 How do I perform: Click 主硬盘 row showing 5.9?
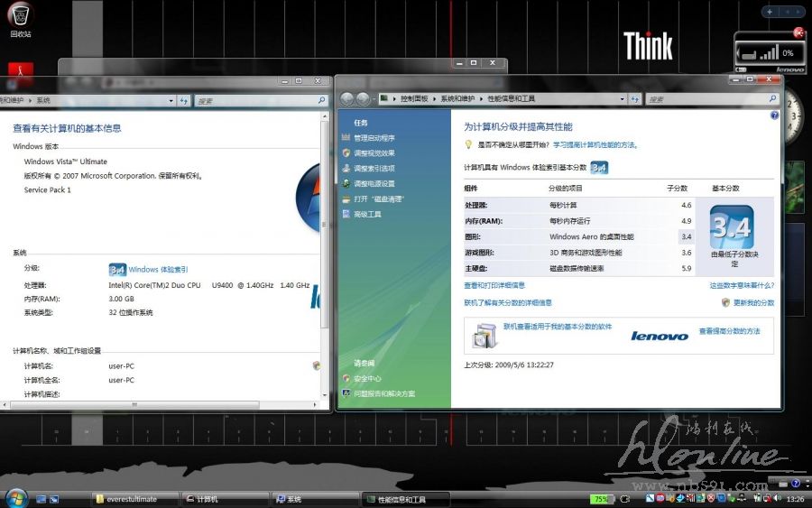point(578,268)
